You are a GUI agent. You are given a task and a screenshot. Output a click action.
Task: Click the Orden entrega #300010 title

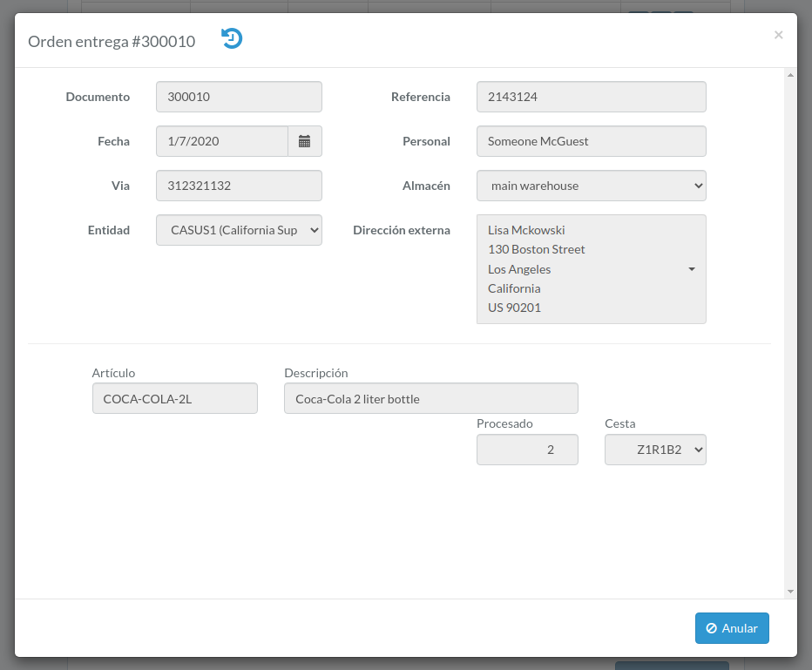(x=112, y=42)
